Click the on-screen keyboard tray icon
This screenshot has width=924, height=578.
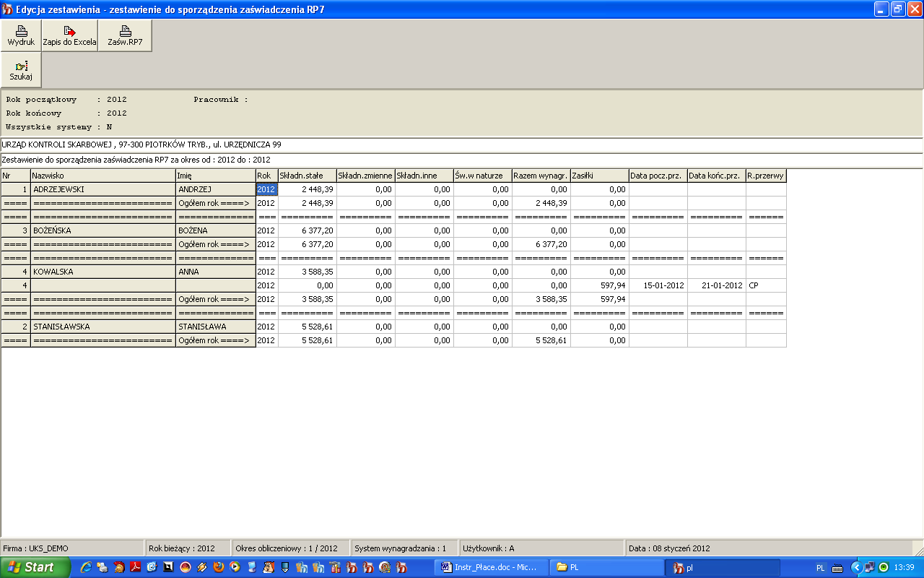837,568
